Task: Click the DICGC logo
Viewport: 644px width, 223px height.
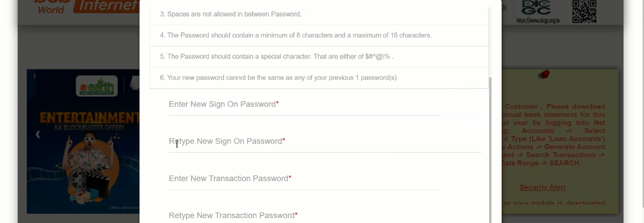Action: (x=537, y=8)
